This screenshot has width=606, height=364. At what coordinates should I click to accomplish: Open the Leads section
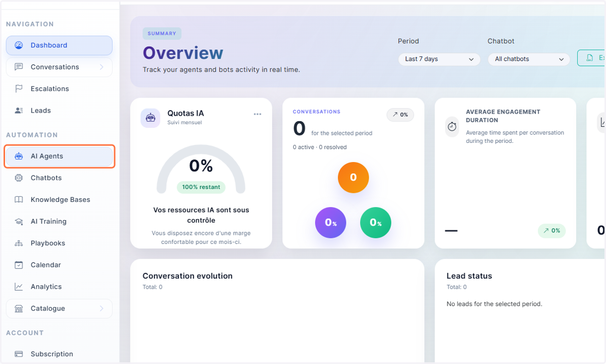point(59,110)
